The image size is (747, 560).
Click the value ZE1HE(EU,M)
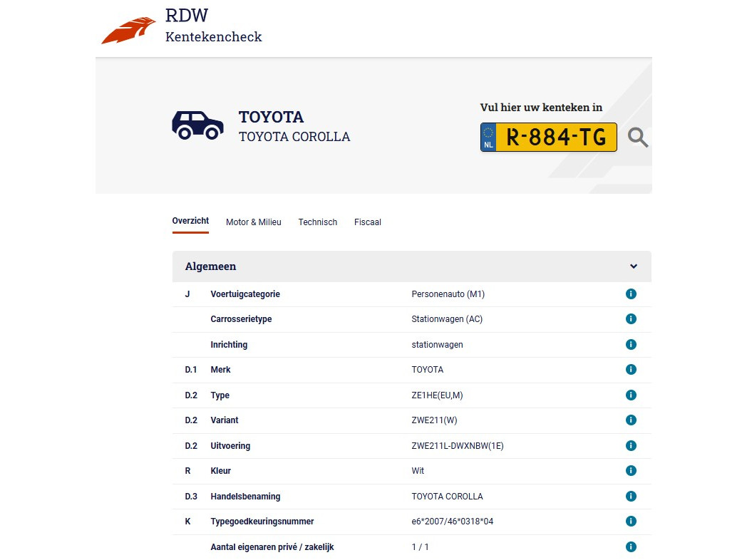click(437, 395)
